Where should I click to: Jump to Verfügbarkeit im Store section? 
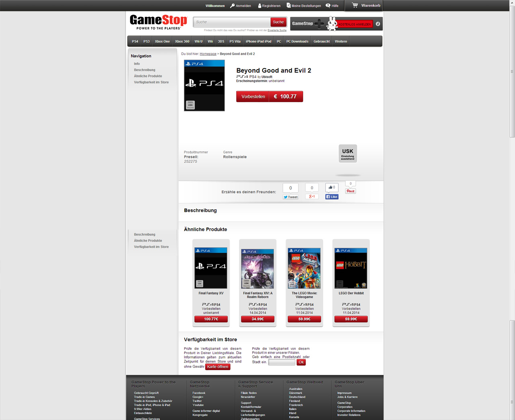[151, 82]
